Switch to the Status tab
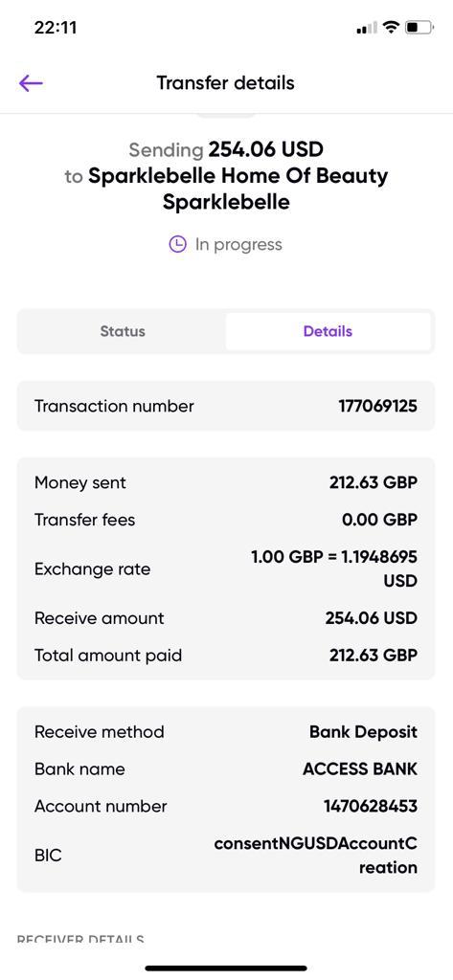453x980 pixels. 122,331
